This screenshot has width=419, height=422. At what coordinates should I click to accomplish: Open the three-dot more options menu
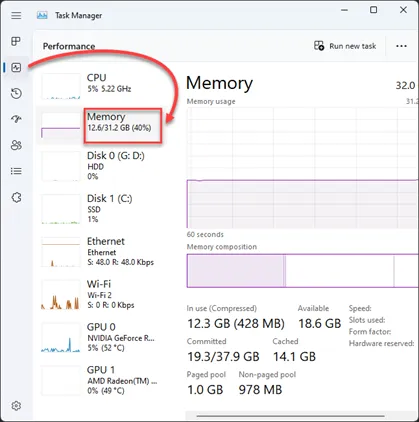(401, 46)
